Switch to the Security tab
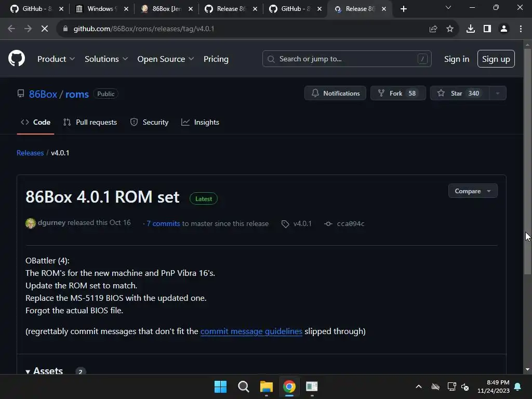532x399 pixels. pyautogui.click(x=149, y=122)
